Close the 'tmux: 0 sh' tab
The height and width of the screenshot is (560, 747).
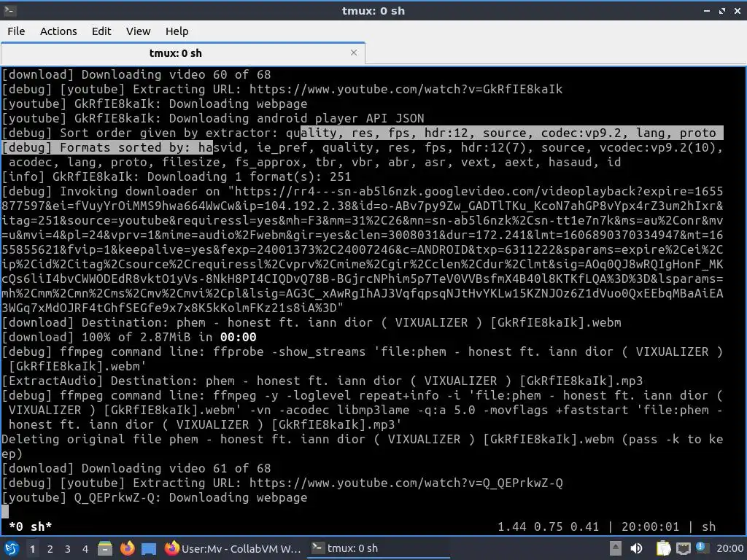[x=354, y=52]
